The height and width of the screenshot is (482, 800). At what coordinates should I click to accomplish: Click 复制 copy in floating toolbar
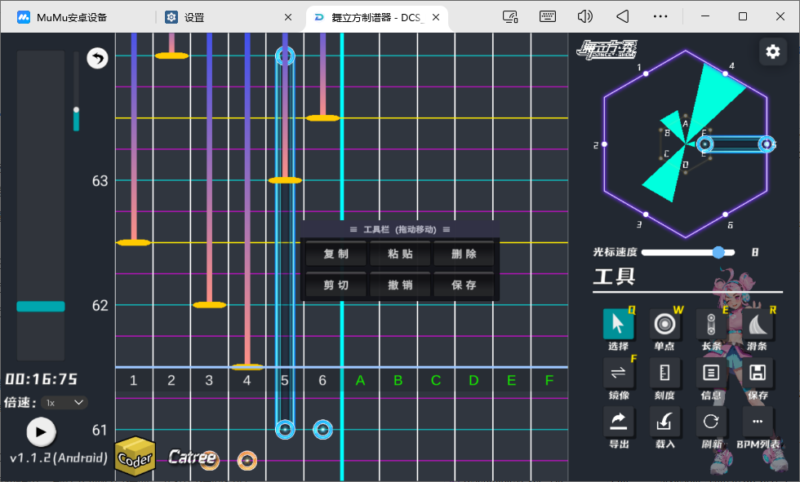336,254
